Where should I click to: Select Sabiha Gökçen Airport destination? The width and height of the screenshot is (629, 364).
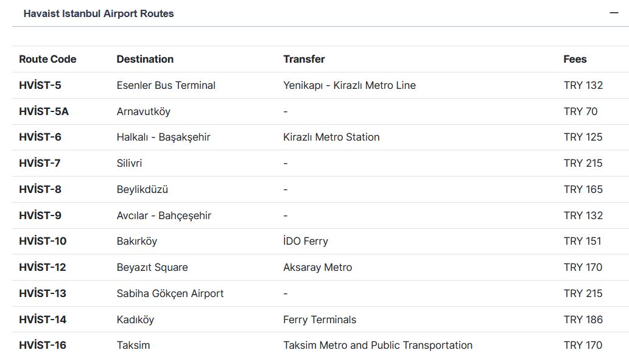tap(170, 293)
